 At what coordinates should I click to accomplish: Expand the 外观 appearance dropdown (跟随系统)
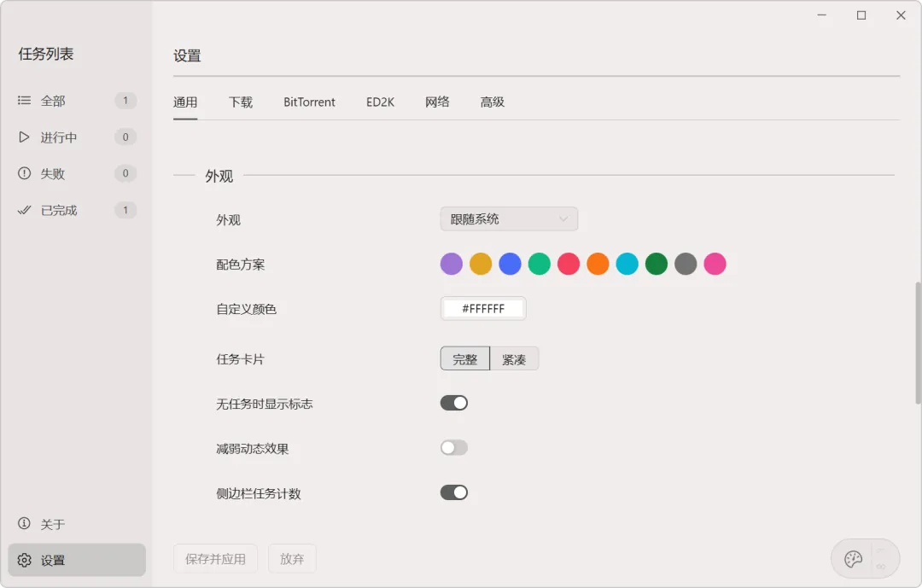pyautogui.click(x=509, y=218)
